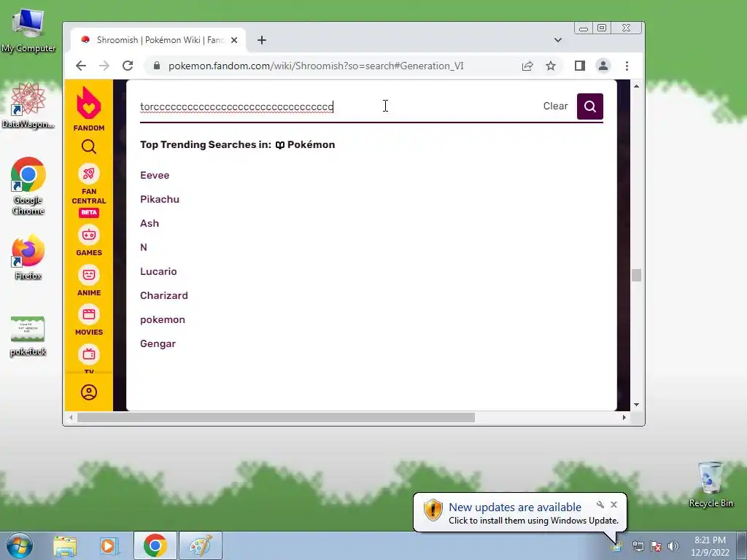Switch to Chrome taskbar button
The width and height of the screenshot is (747, 560).
(x=155, y=545)
